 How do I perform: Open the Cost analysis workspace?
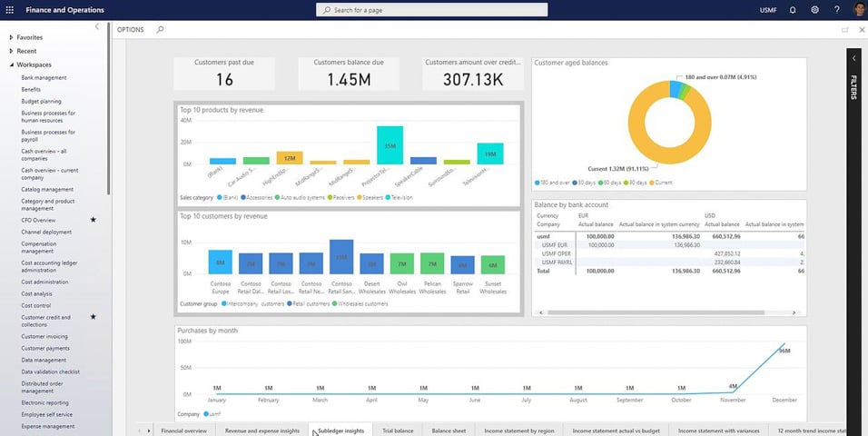pos(36,293)
